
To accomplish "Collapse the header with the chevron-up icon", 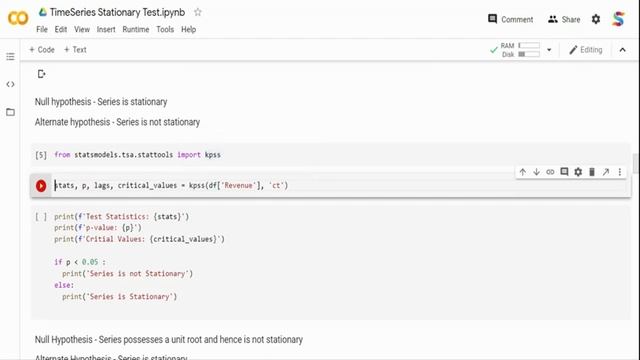I will [x=622, y=50].
